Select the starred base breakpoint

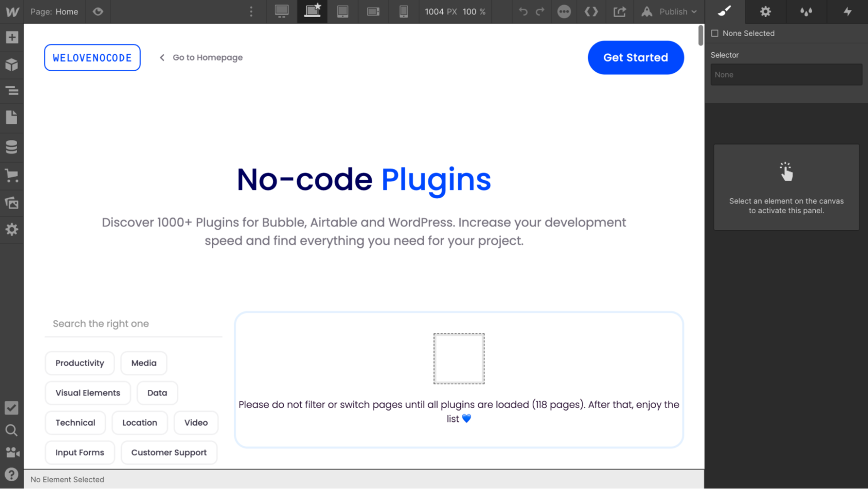[x=312, y=11]
